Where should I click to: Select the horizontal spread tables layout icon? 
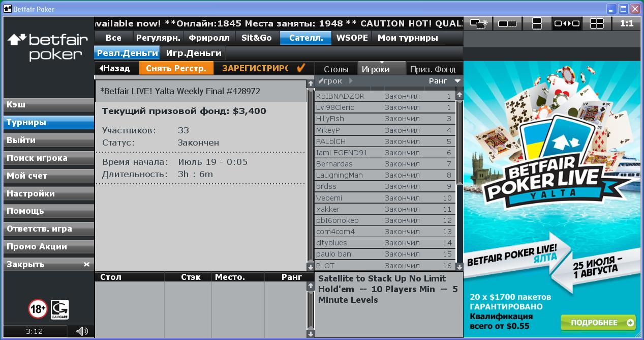(567, 23)
